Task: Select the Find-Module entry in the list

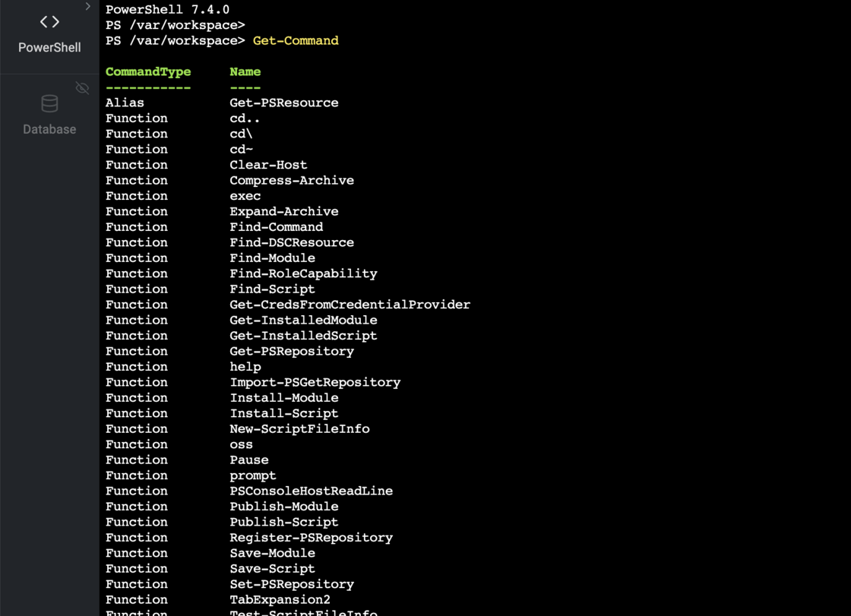Action: pyautogui.click(x=272, y=257)
